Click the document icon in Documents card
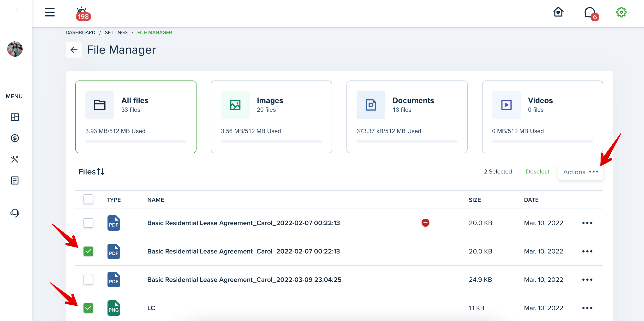The image size is (644, 321). click(371, 105)
